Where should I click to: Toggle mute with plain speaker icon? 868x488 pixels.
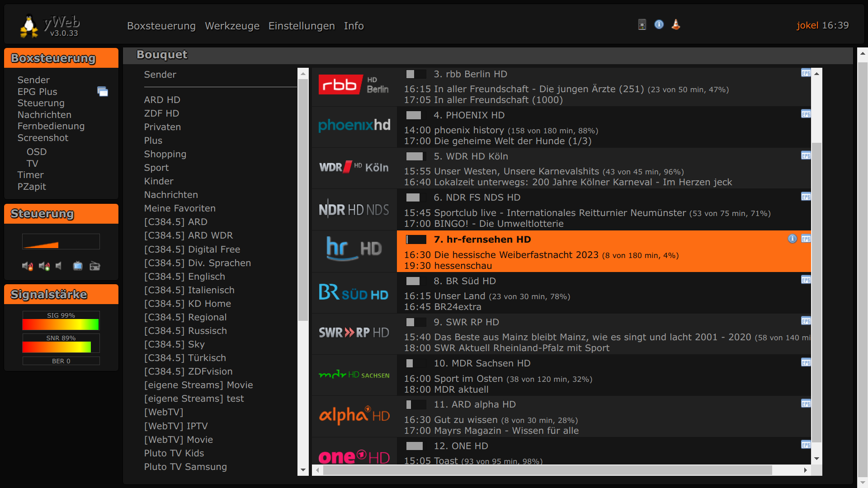point(59,266)
